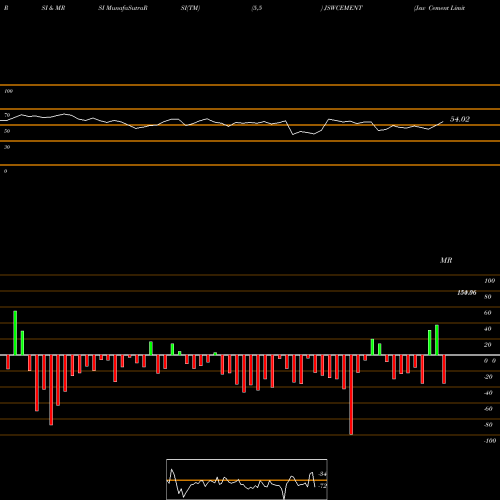Click the -72 label in the mini chart
Viewport: 500px width, 500px height.
tap(323, 486)
